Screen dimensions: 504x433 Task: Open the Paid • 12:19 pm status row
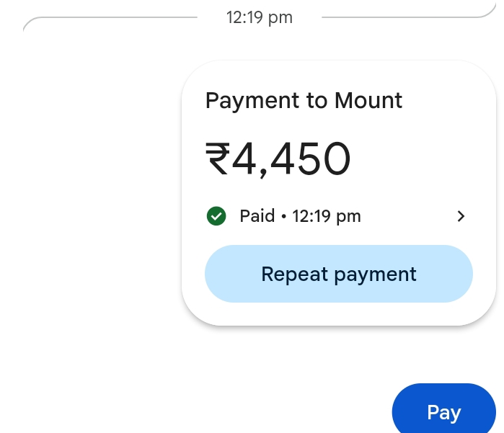(x=336, y=216)
